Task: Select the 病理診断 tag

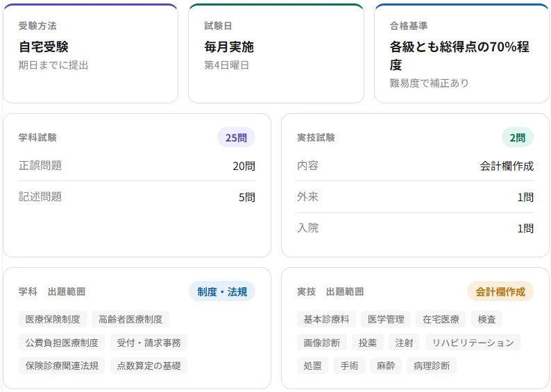Action: click(x=432, y=366)
